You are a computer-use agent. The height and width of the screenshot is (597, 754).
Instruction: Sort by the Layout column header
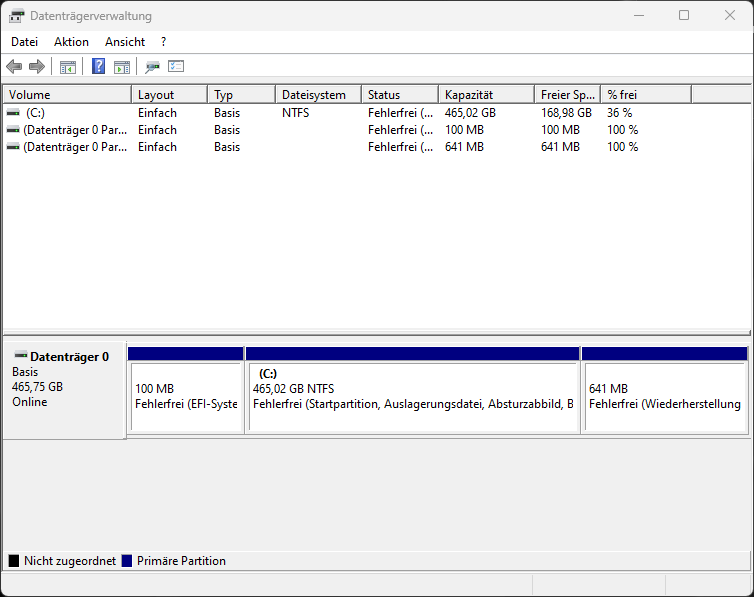pyautogui.click(x=170, y=95)
